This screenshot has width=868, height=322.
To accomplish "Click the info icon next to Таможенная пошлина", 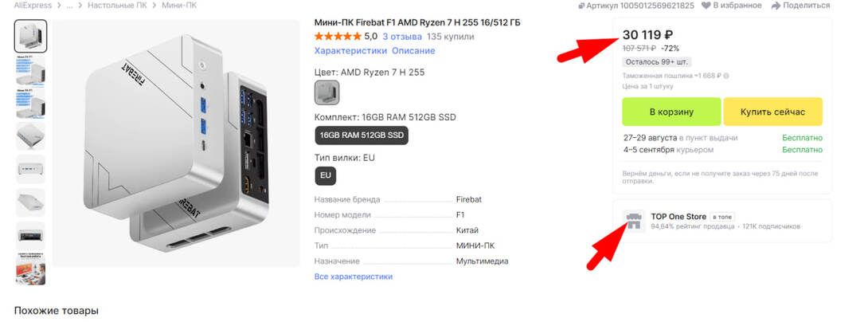I will point(726,76).
